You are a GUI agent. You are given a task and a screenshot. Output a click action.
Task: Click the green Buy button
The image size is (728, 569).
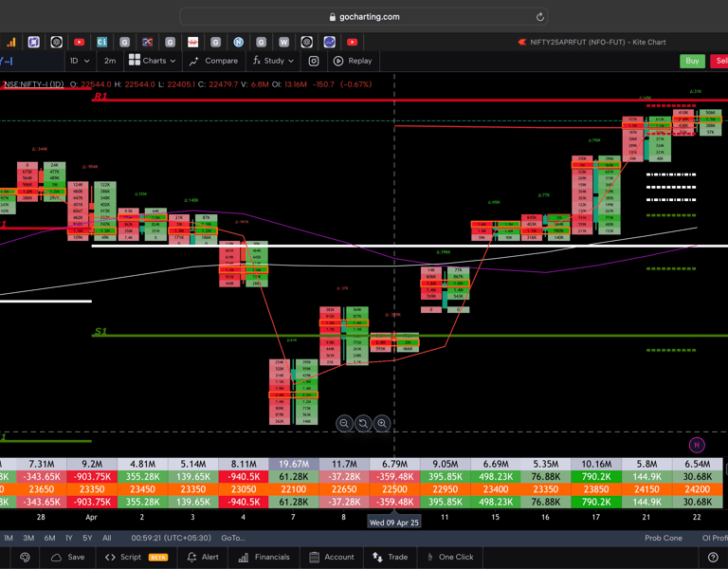click(692, 61)
